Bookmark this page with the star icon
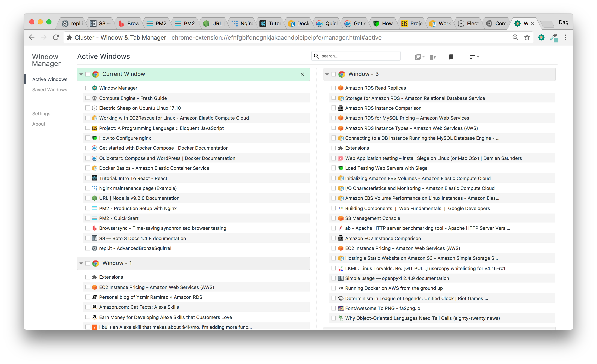 point(527,38)
